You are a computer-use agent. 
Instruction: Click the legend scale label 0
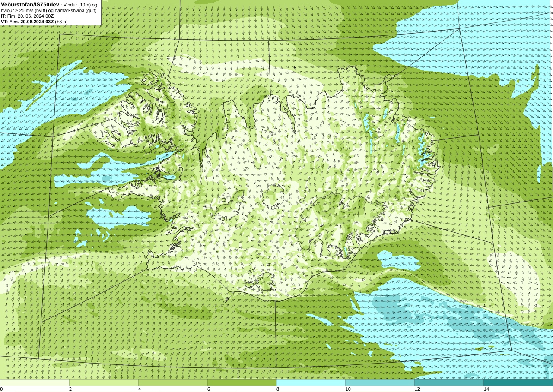coord(2,389)
